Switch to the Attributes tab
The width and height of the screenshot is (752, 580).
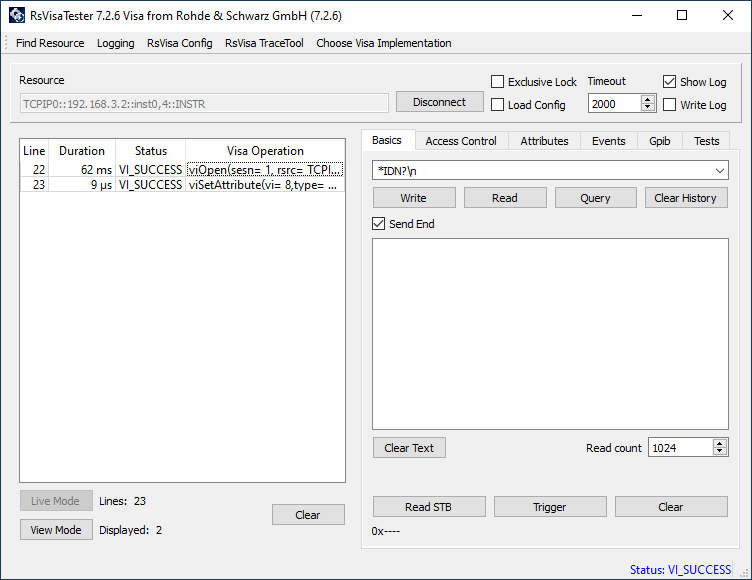tap(544, 141)
